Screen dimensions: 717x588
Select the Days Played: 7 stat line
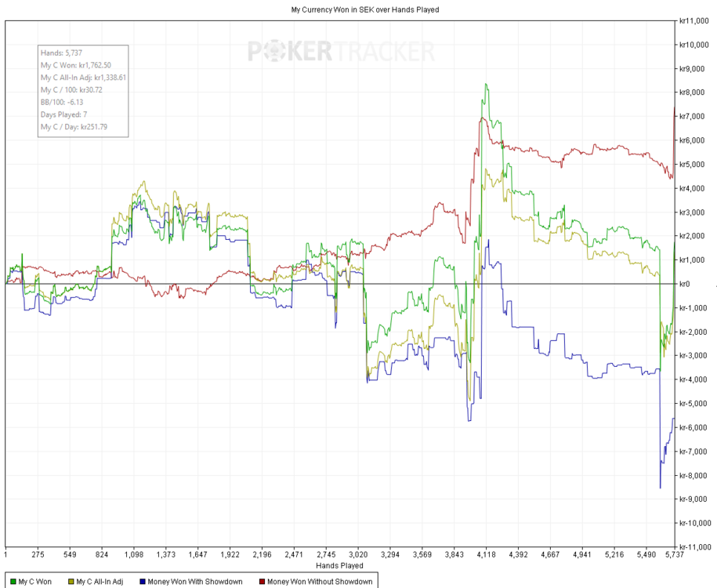click(63, 114)
